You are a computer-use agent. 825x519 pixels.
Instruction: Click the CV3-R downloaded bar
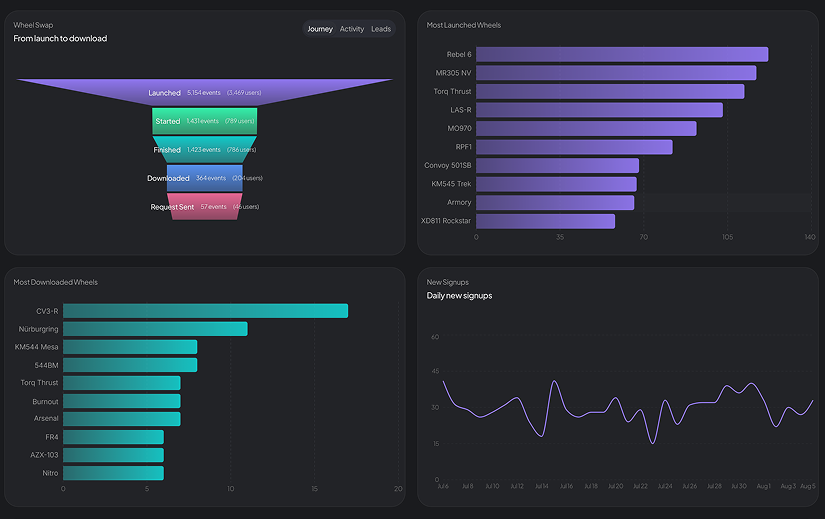(205, 311)
